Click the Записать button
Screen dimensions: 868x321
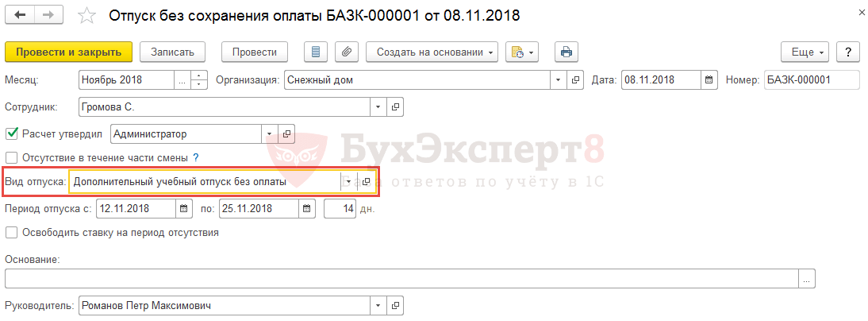173,52
